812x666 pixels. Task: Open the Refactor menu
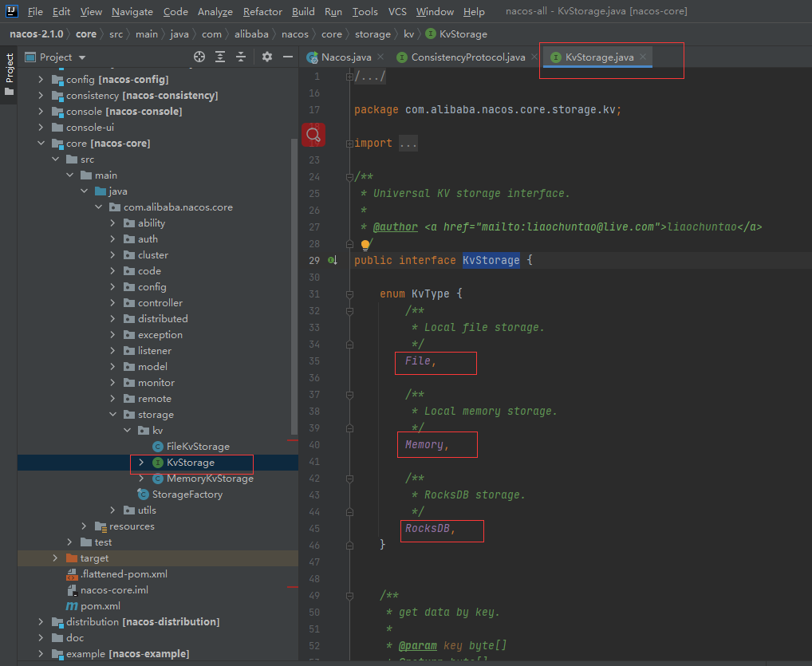262,11
